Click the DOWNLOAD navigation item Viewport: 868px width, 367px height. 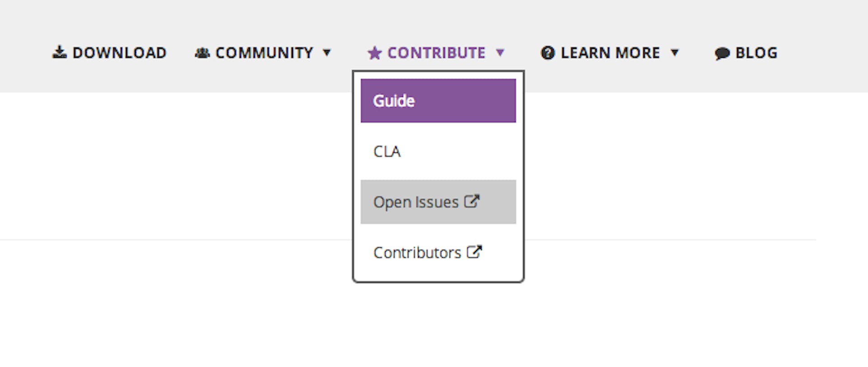[x=119, y=52]
